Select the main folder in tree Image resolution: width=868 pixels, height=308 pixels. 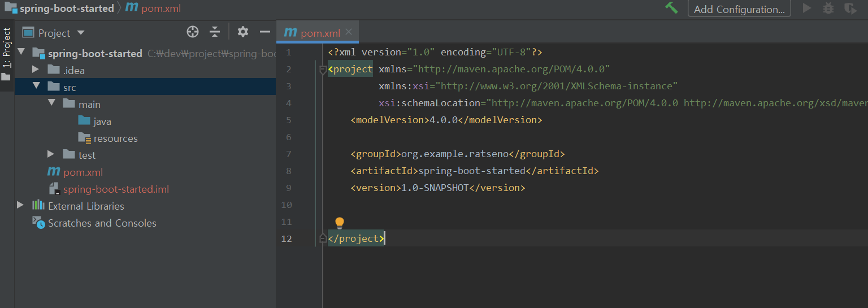click(89, 104)
